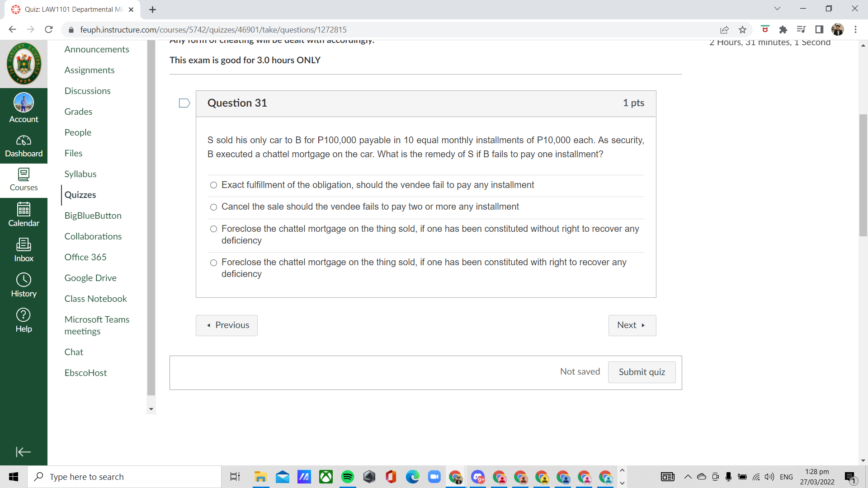Go to the Next question
868x488 pixels.
[632, 325]
